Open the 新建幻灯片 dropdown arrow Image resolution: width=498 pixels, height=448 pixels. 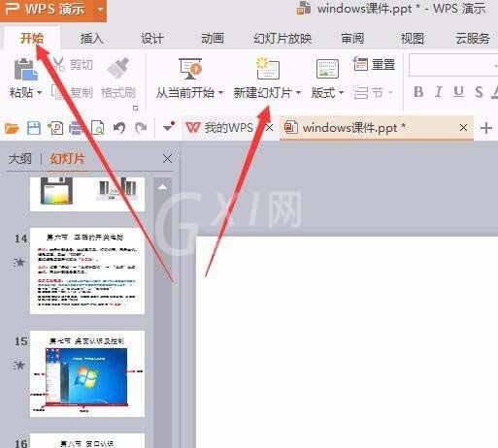[298, 93]
